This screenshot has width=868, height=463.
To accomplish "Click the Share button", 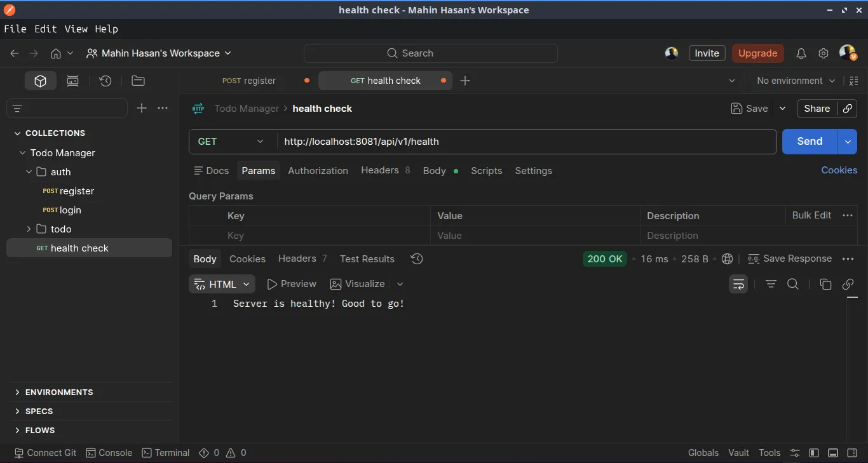I will [817, 109].
